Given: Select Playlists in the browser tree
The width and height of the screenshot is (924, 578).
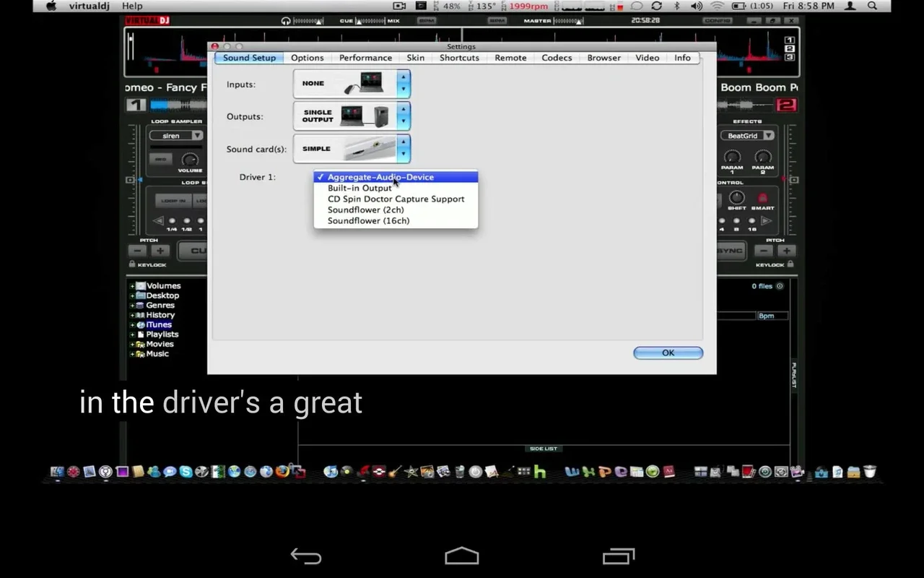Looking at the screenshot, I should pos(162,335).
